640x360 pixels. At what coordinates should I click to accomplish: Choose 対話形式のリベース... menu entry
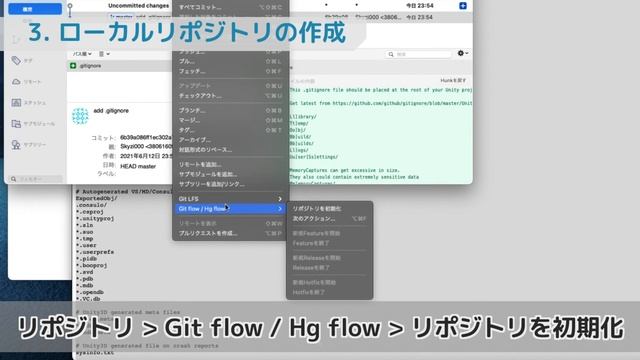coord(230,150)
